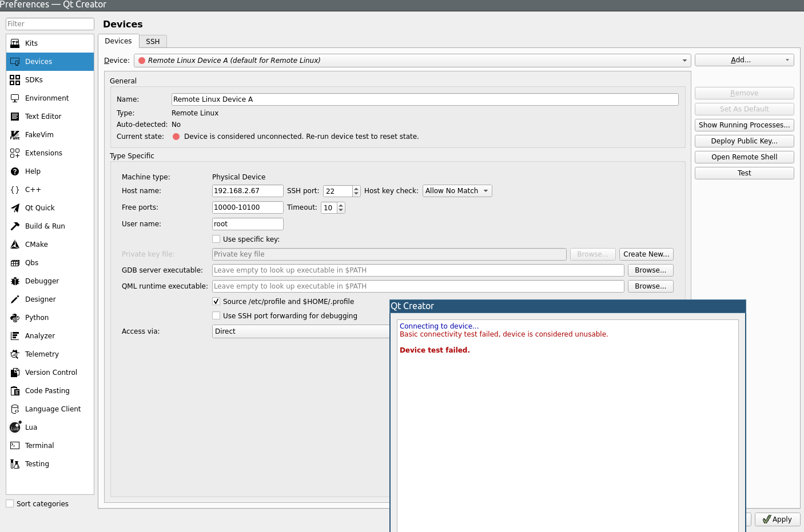
Task: Open the FakeVim category icon
Action: coord(15,135)
